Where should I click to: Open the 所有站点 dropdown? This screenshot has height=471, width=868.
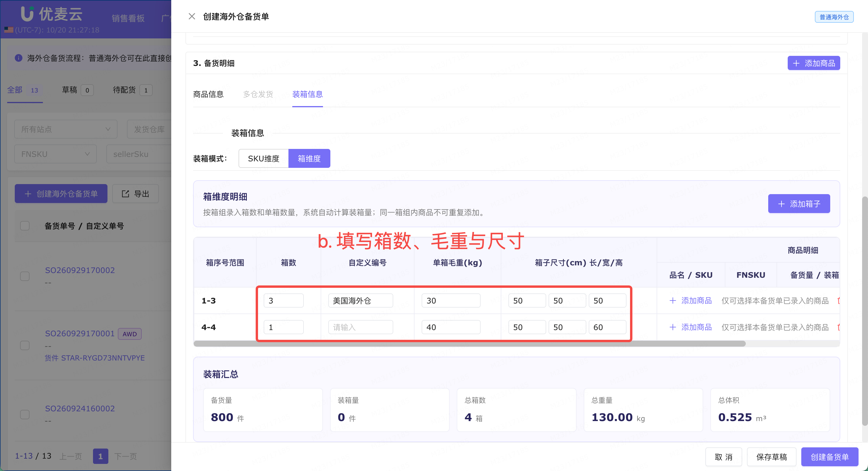(x=66, y=129)
